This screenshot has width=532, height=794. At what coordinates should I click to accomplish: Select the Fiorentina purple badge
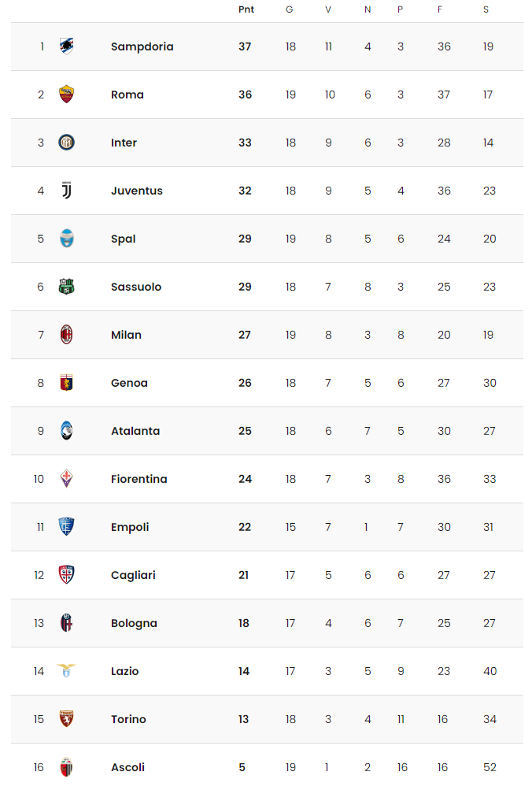pos(66,479)
